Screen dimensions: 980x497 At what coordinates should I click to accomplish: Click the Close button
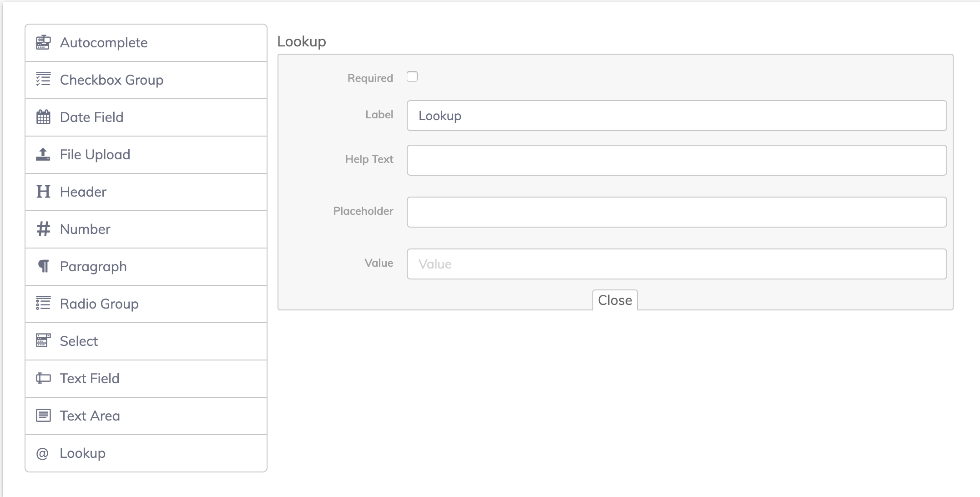click(615, 300)
